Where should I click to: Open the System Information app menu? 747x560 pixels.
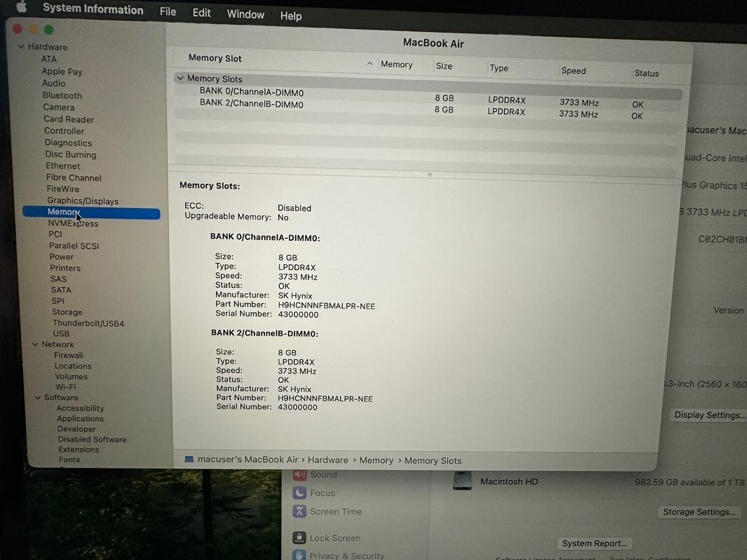pos(93,9)
